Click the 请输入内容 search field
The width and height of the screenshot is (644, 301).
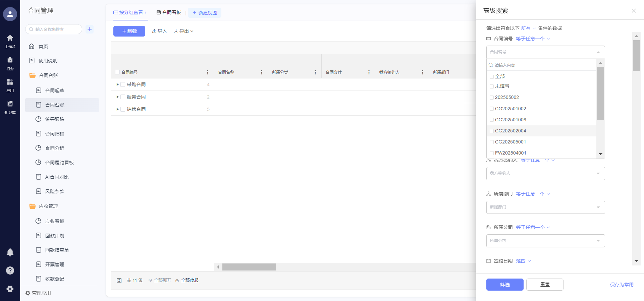542,65
